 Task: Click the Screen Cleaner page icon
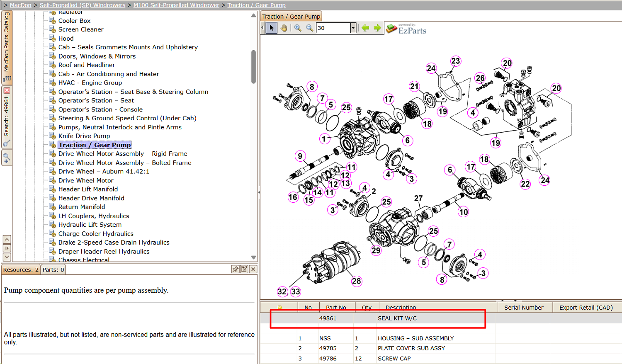[53, 29]
